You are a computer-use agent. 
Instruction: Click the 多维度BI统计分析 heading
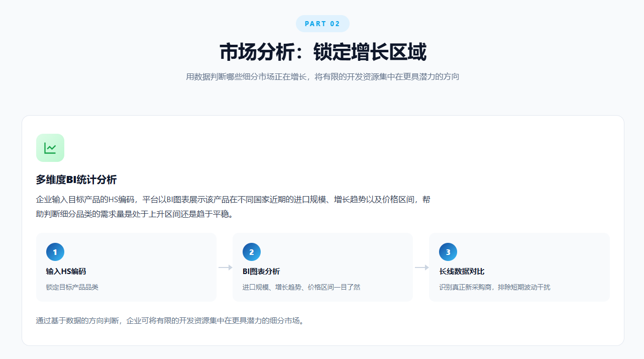pyautogui.click(x=76, y=180)
